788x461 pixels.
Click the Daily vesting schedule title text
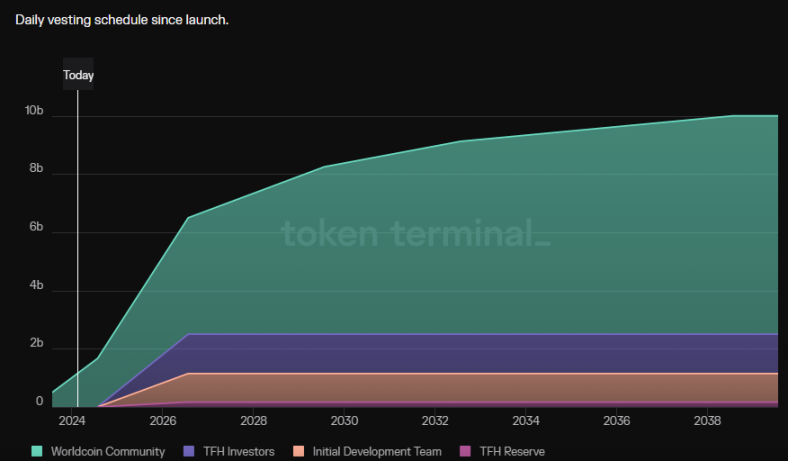pos(122,20)
